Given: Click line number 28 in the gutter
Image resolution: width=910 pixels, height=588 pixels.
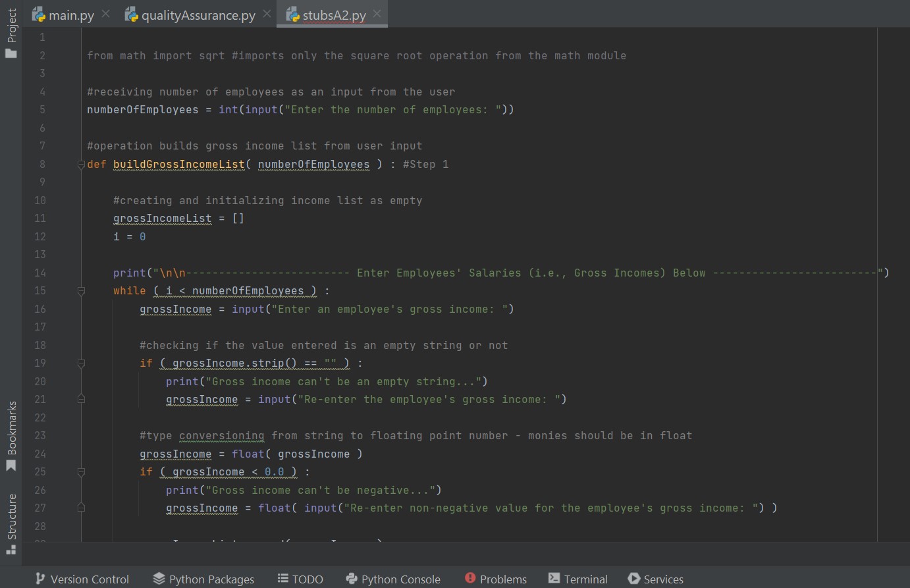Looking at the screenshot, I should (40, 526).
